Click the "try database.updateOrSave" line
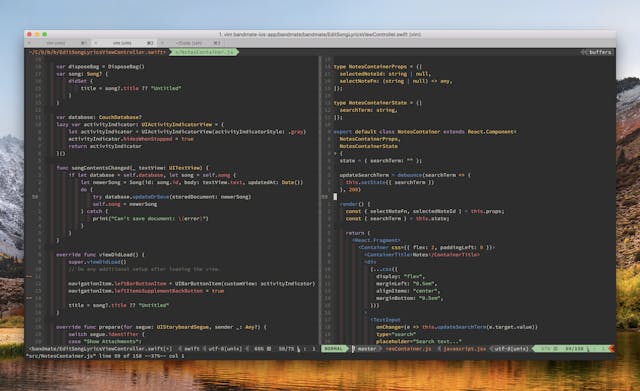Viewport: 640px width, 391px height. [172, 197]
